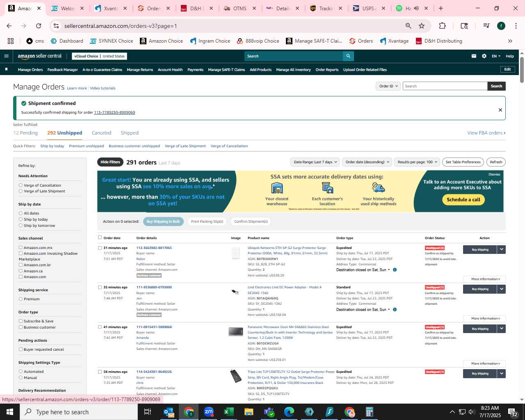
Task: Open the Order ID search type dropdown
Action: tap(388, 86)
